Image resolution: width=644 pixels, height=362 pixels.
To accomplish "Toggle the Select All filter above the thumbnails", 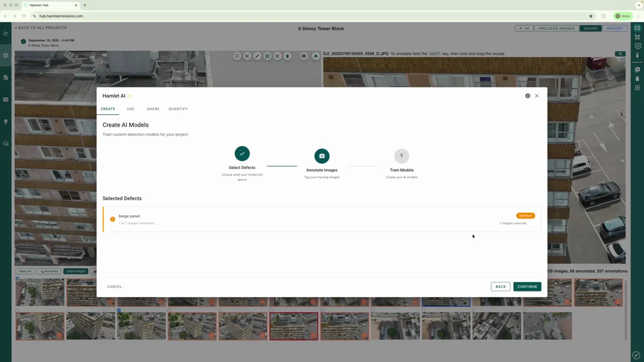I will pos(25,271).
